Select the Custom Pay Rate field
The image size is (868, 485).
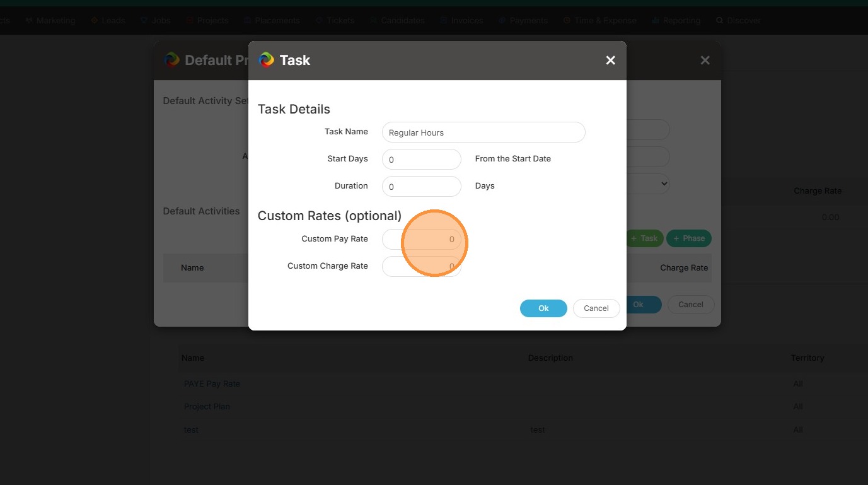pos(422,240)
